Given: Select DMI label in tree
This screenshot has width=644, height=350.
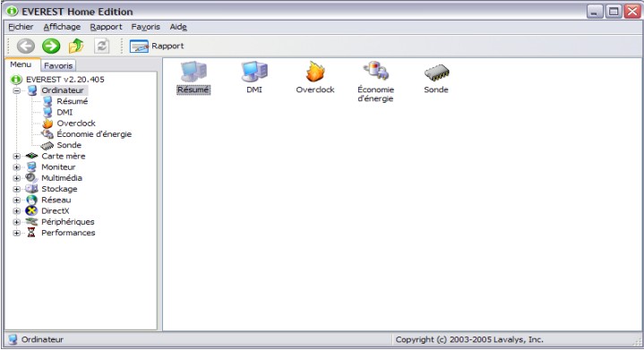Looking at the screenshot, I should click(x=64, y=112).
